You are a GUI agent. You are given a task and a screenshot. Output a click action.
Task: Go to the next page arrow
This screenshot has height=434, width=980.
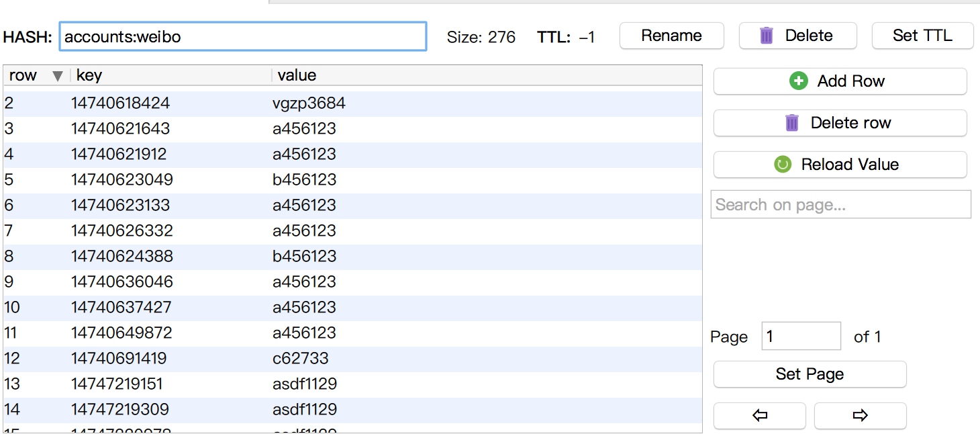861,416
